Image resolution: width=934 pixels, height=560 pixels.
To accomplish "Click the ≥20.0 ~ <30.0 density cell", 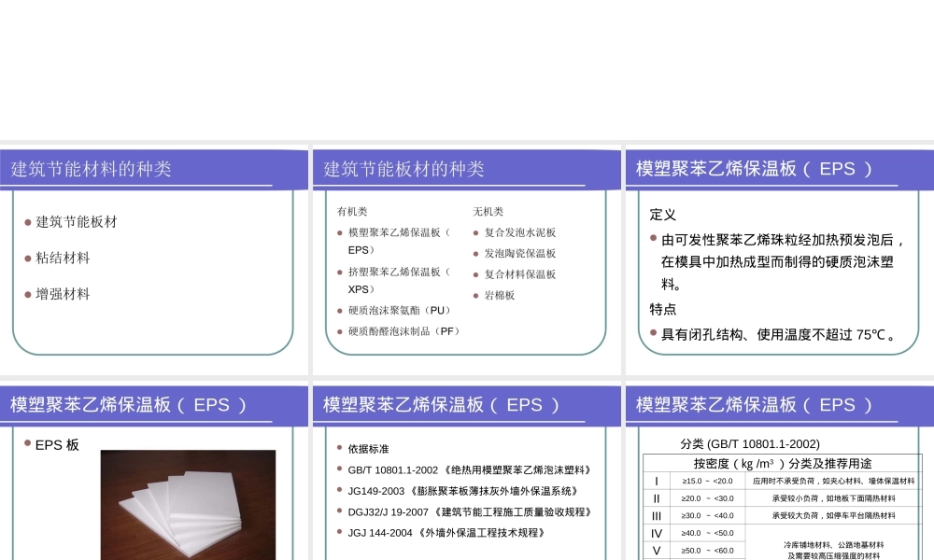I will click(x=708, y=498).
